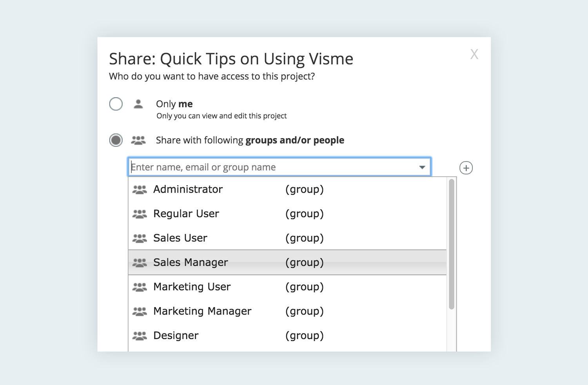
Task: Close the Share dialog with X
Action: [x=474, y=54]
